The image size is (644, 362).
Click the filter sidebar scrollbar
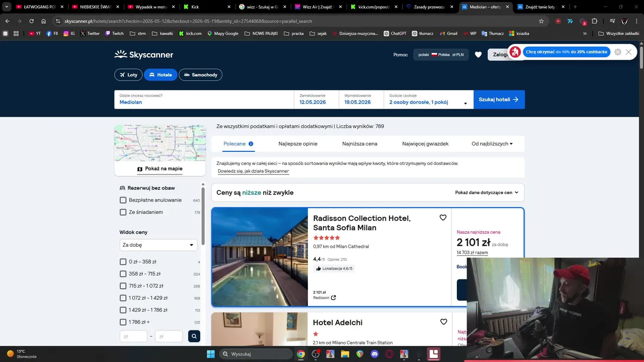click(x=203, y=216)
